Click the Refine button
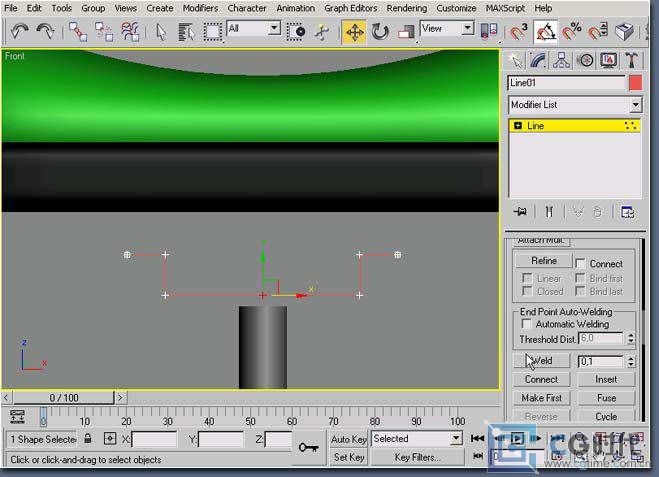The height and width of the screenshot is (477, 659). 544,261
